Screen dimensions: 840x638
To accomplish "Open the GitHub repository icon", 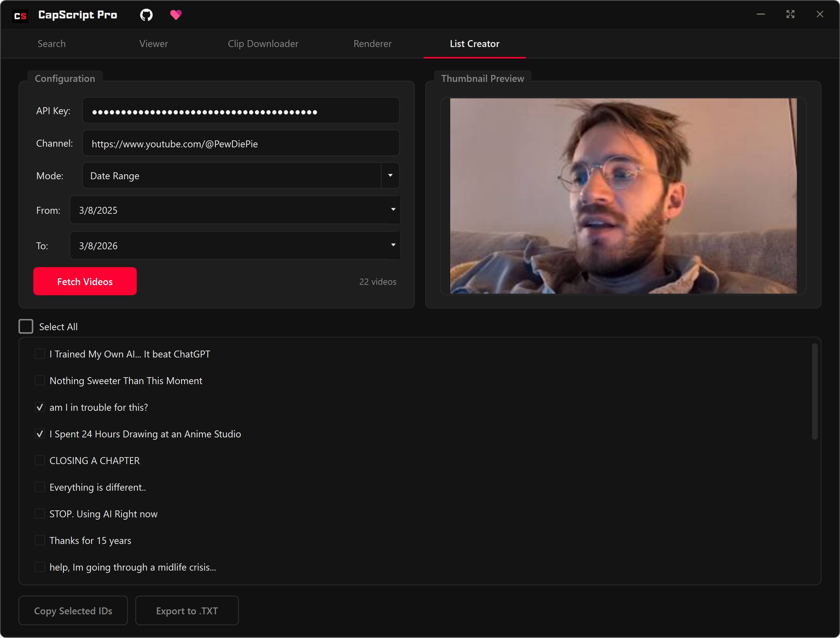I will point(146,15).
